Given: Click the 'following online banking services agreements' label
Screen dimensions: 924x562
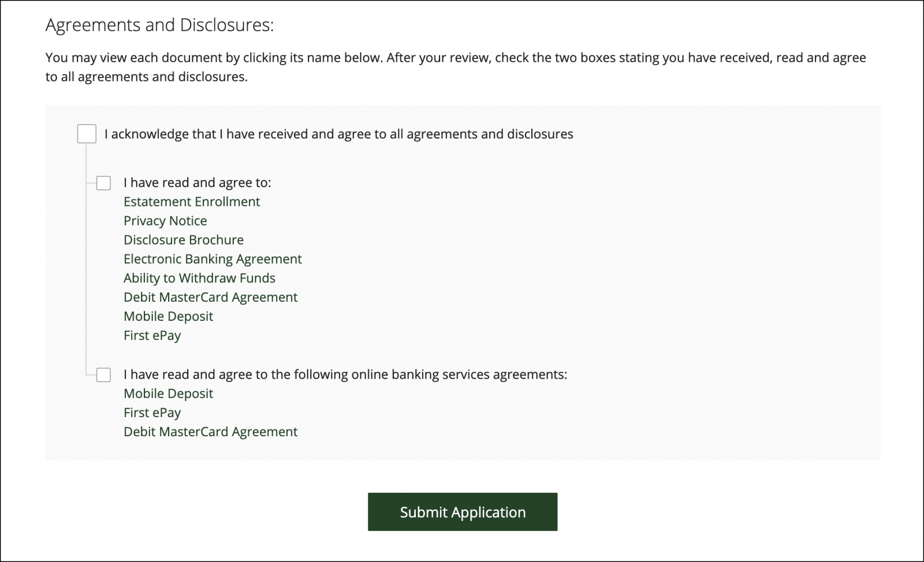Looking at the screenshot, I should 345,374.
